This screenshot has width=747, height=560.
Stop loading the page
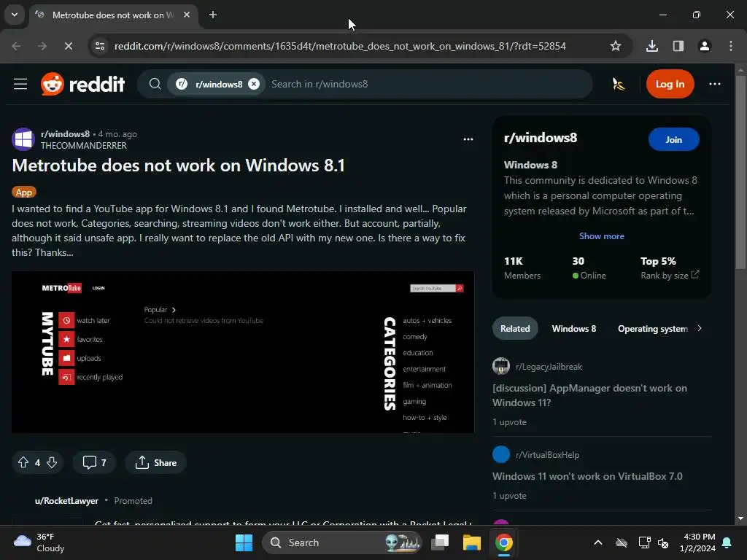(x=68, y=46)
